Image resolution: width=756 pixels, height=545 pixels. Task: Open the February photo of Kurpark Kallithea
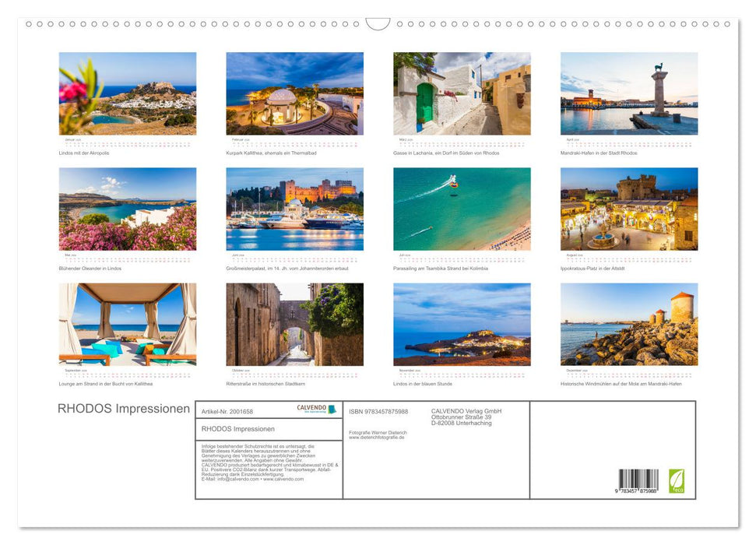pyautogui.click(x=296, y=93)
